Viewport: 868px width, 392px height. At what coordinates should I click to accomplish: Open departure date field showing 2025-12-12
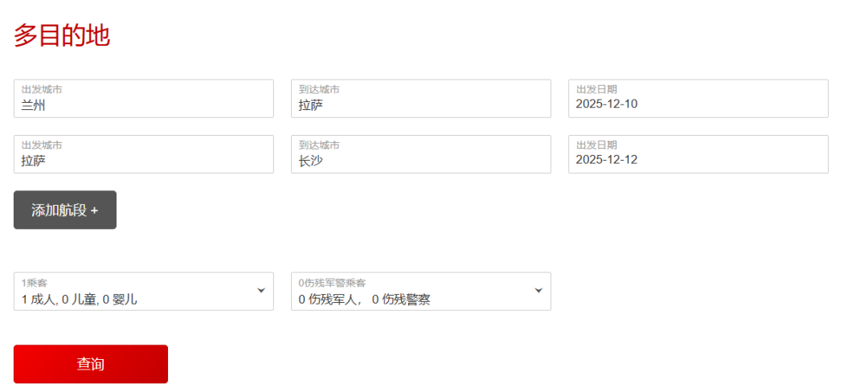(x=698, y=154)
